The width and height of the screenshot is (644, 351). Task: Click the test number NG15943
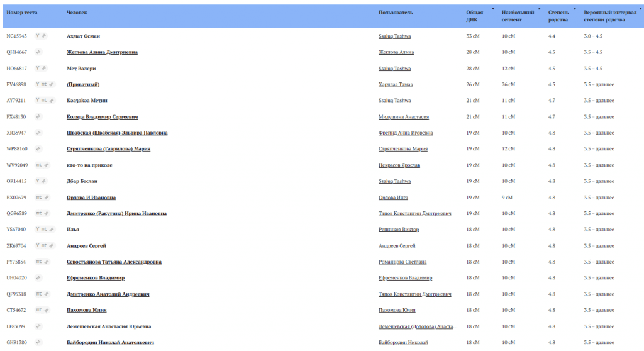(x=16, y=36)
